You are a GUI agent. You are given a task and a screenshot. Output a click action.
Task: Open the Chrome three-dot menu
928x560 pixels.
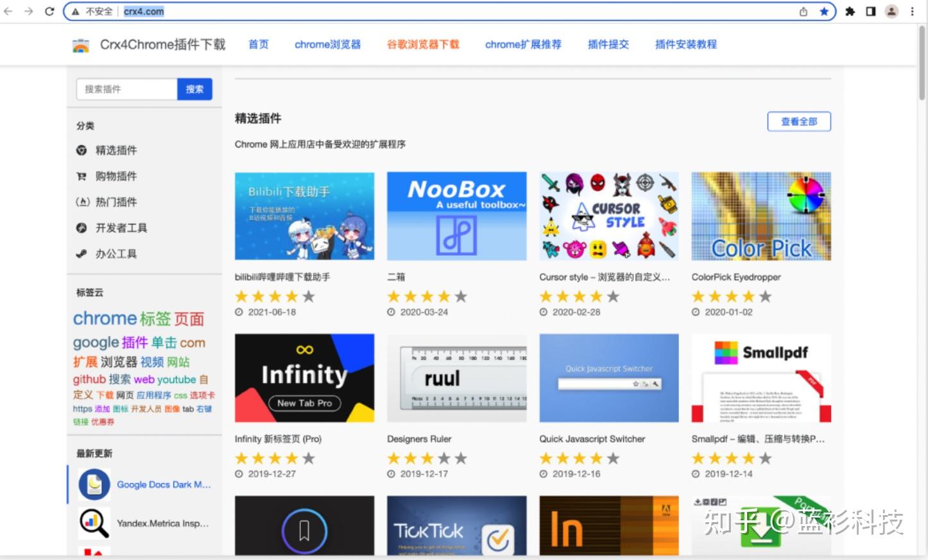(912, 12)
